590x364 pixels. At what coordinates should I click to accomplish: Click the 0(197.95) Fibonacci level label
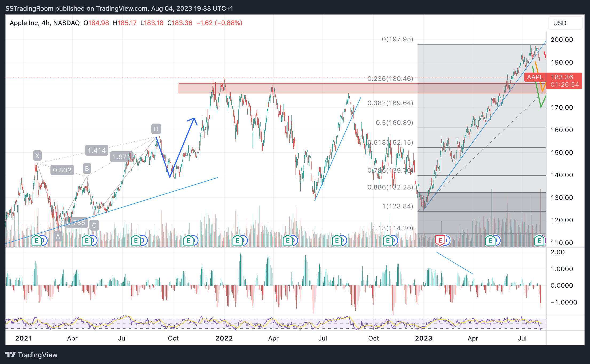398,39
